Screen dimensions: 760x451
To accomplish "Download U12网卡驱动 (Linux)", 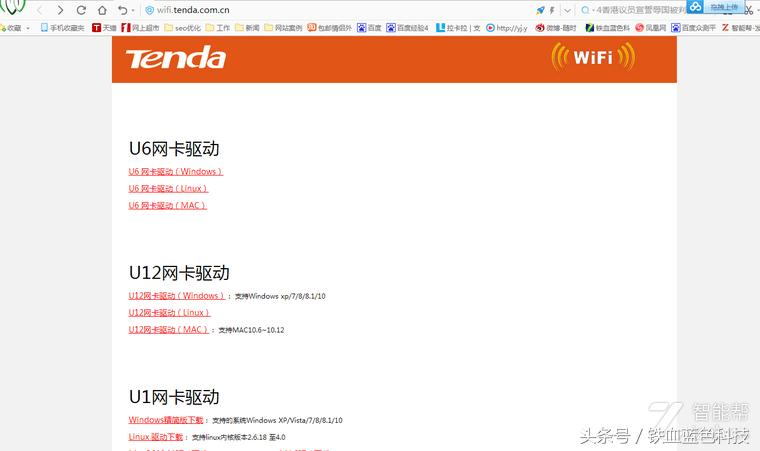I will (x=169, y=313).
